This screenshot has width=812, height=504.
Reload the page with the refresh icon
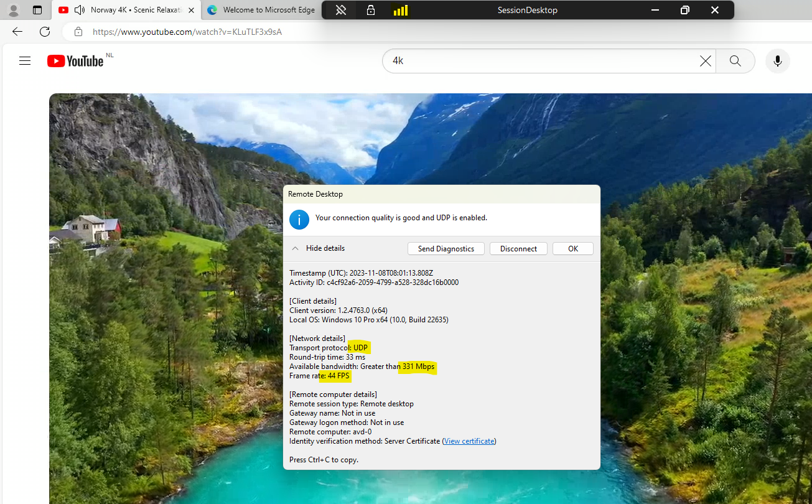click(45, 32)
